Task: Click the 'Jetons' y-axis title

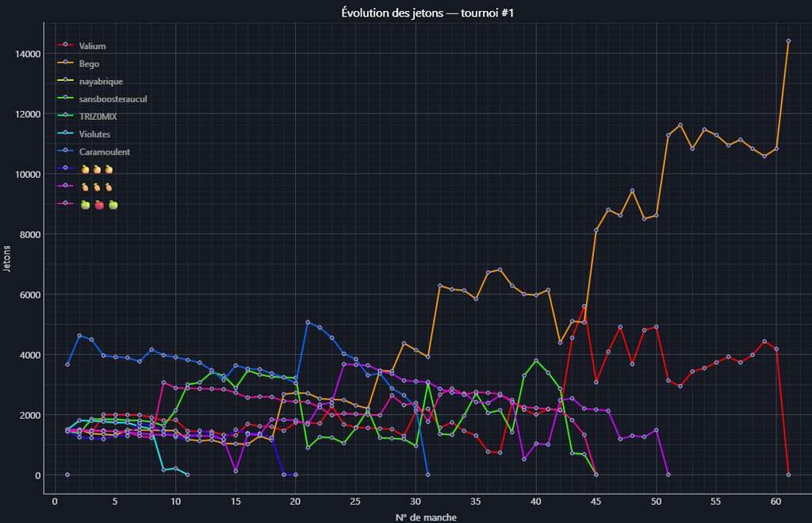Action: point(6,258)
